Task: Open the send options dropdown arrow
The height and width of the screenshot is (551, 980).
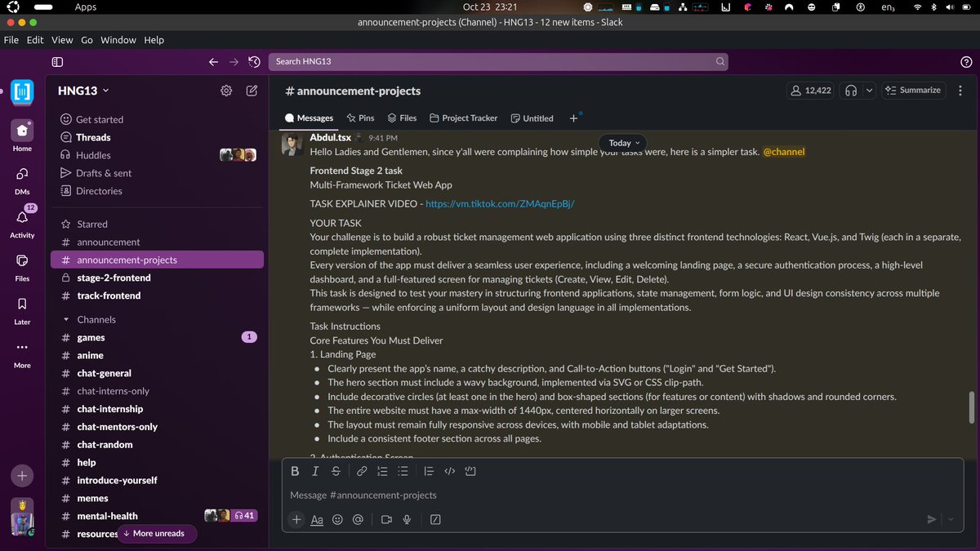Action: [x=951, y=519]
